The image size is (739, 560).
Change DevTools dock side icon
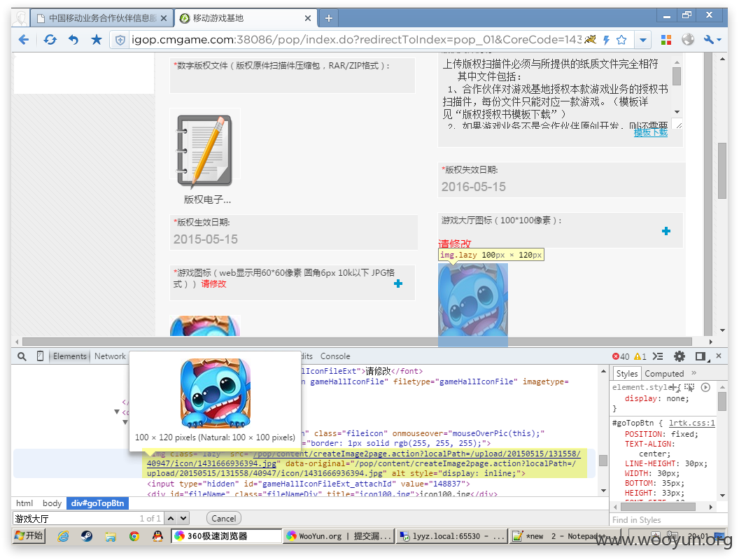pos(701,356)
